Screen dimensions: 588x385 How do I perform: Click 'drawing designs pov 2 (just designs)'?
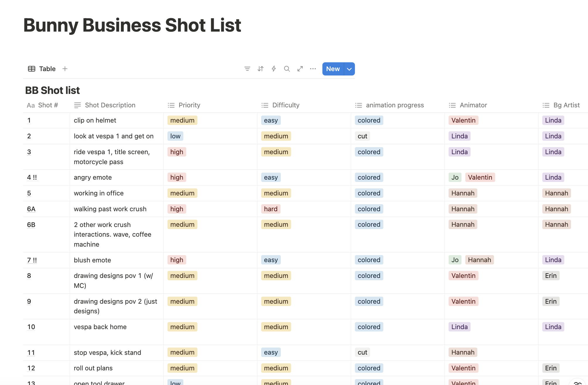click(x=117, y=306)
